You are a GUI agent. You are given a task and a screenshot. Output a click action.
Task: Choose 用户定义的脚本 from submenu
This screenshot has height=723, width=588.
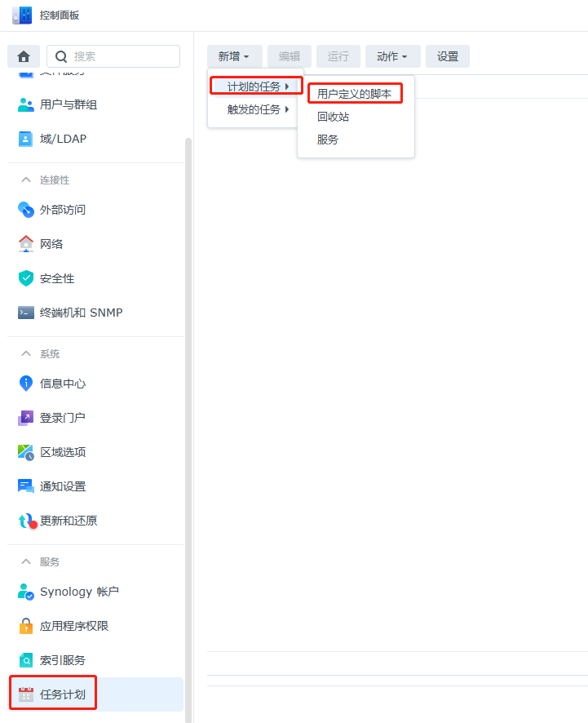pos(355,94)
